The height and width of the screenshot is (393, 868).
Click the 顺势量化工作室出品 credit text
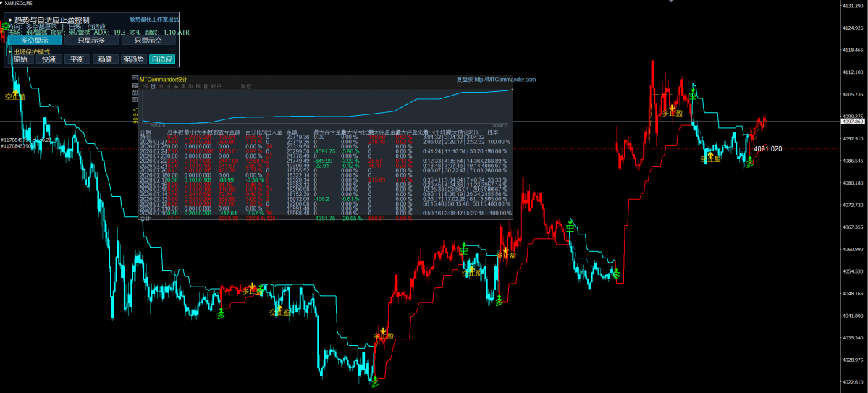154,20
